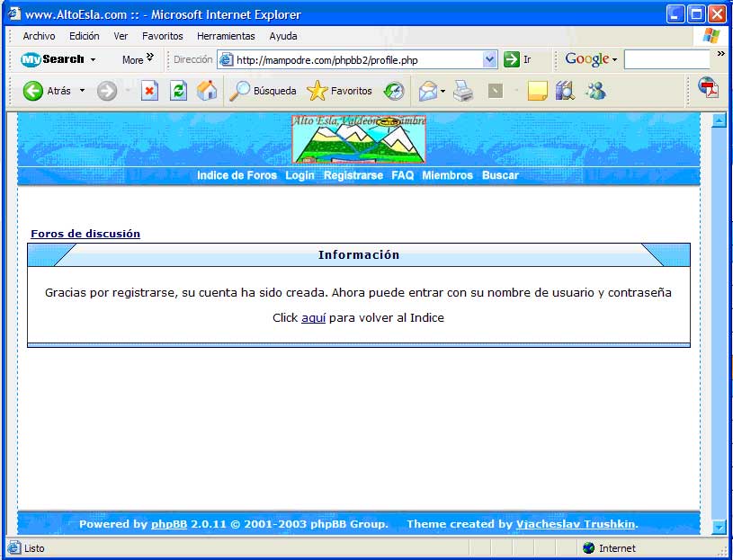Refresh the page with the green arrows icon
Screen dimensions: 733x560
178,91
